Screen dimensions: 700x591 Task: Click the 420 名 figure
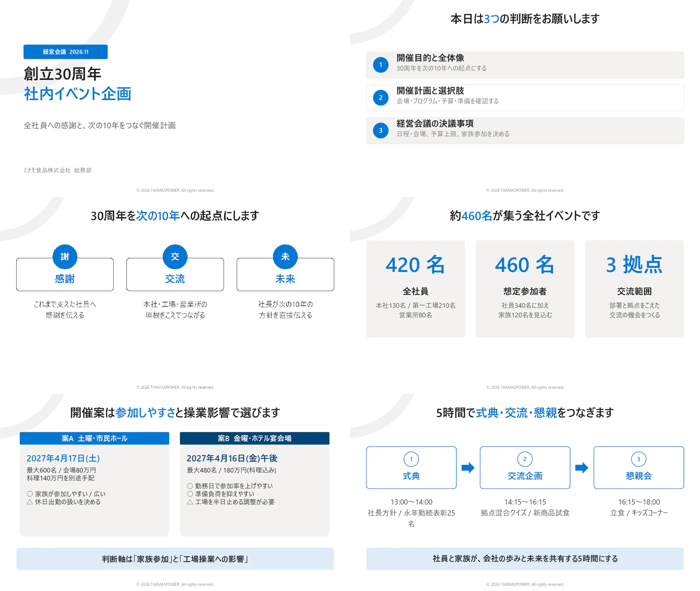click(415, 265)
